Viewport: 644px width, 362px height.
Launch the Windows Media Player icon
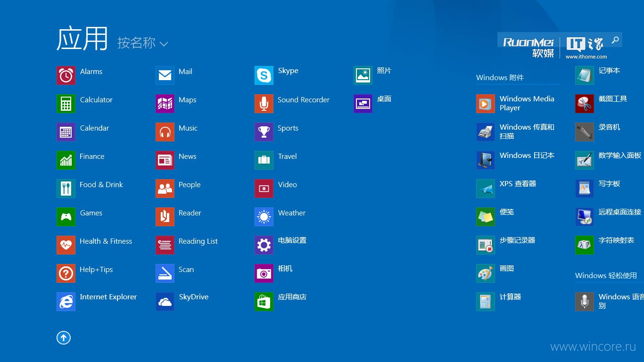[486, 104]
